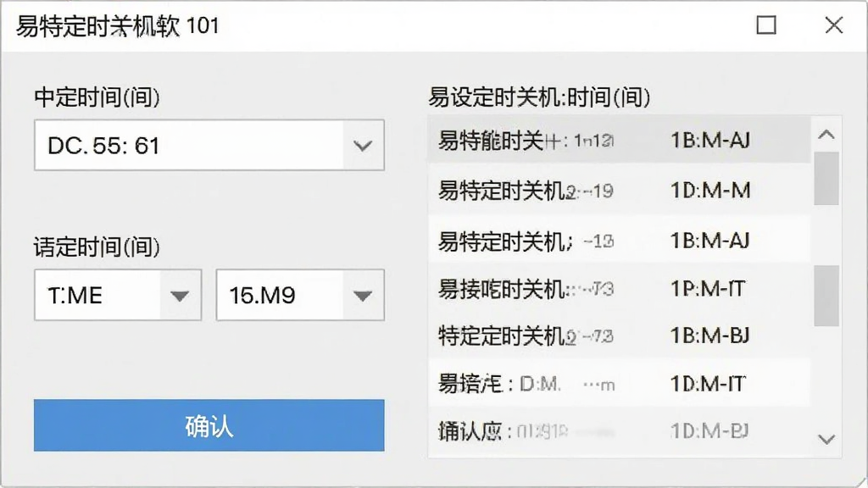Viewport: 868px width, 488px height.
Task: Click the DC. 55: 61 text field
Action: click(x=189, y=146)
